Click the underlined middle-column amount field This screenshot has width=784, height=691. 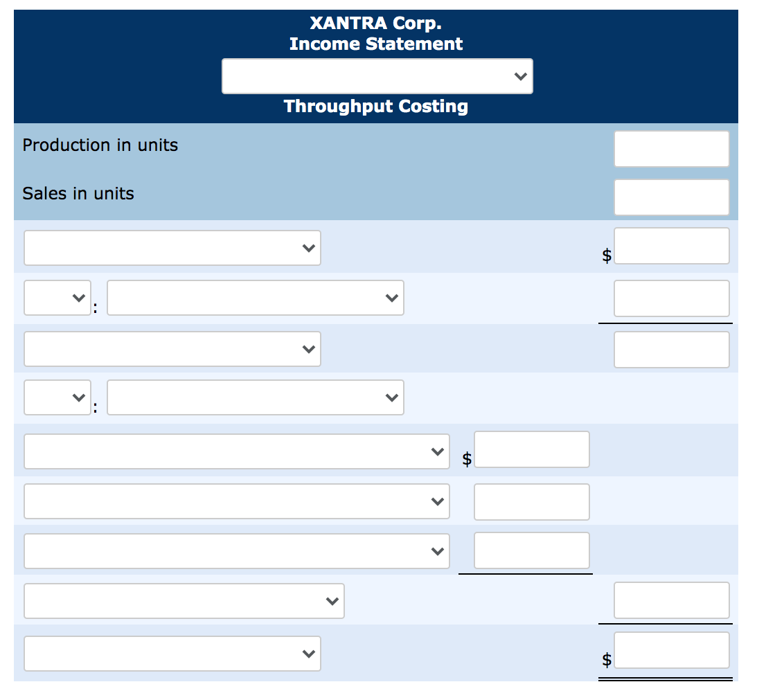531,550
